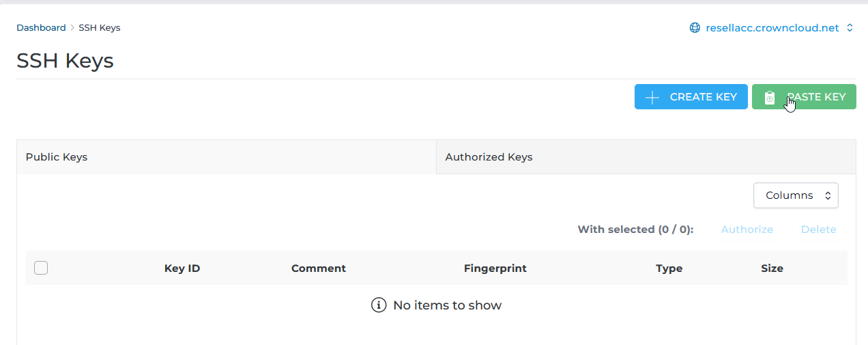
Task: Open the Columns dropdown
Action: 796,195
